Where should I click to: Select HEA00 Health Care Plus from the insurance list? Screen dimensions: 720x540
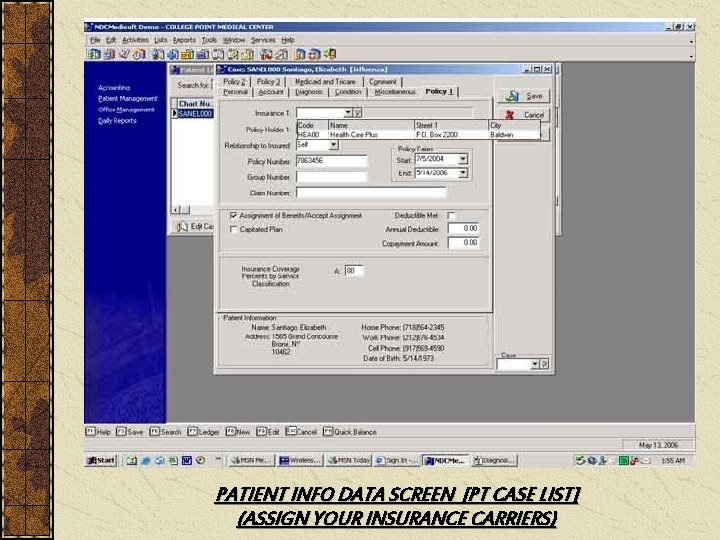[x=418, y=135]
